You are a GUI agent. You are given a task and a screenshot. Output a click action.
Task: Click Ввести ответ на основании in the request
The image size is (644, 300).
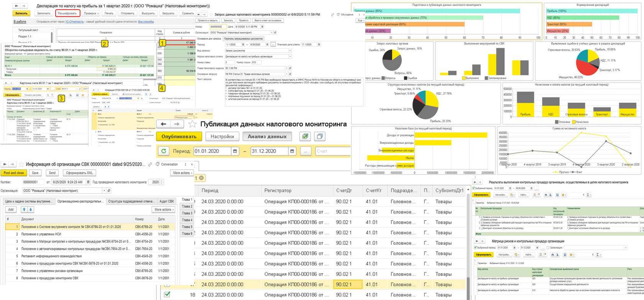pyautogui.click(x=268, y=20)
